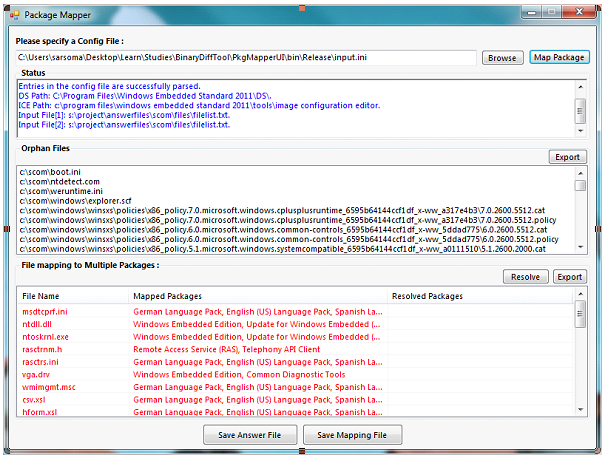Click the ICE Path status line
The width and height of the screenshot is (604, 457).
point(199,106)
